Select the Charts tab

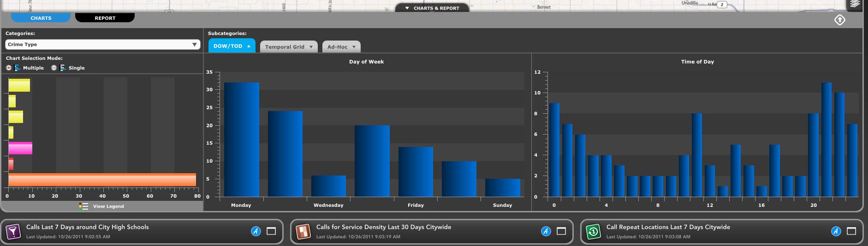tap(41, 18)
